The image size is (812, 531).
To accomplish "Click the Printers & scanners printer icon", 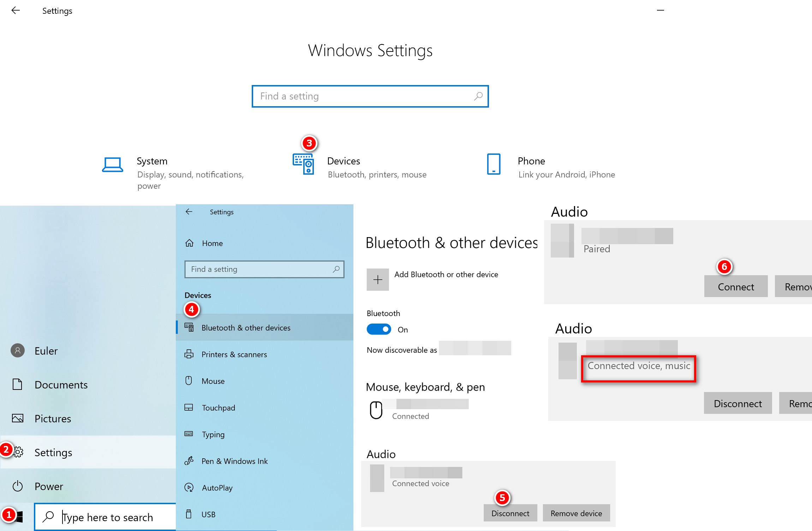I will [x=189, y=354].
